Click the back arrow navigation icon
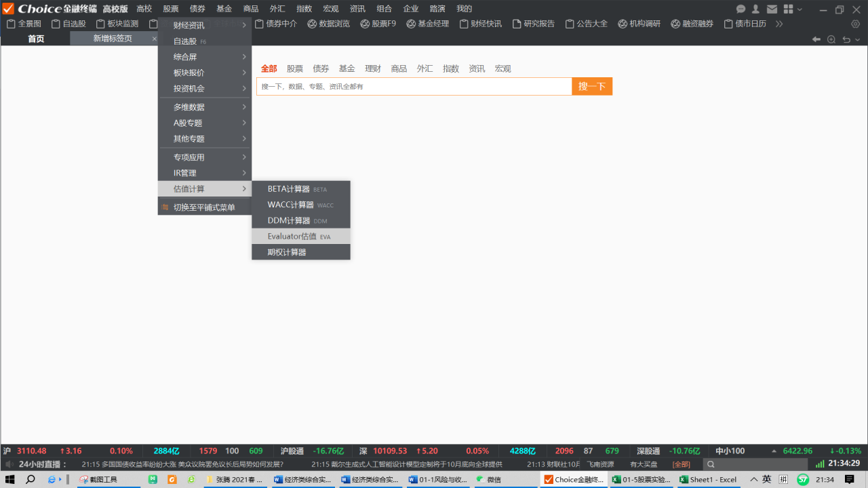Screen dimensions: 868x488 (816, 39)
